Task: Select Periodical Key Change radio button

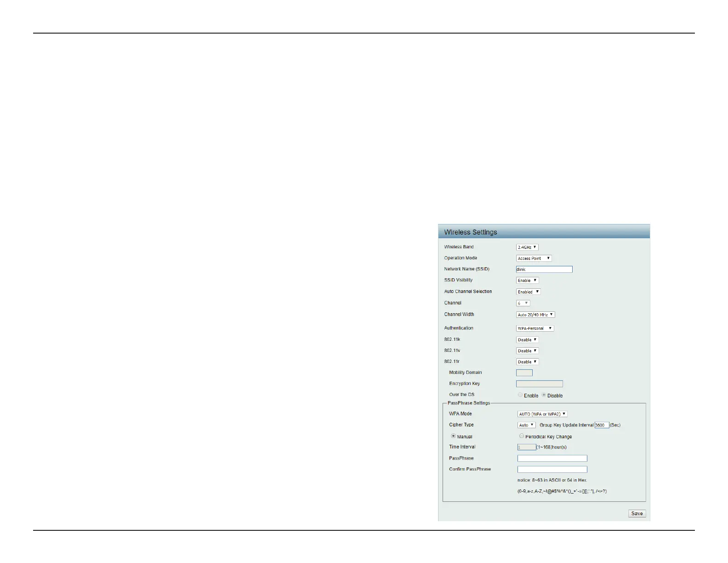Action: 522,436
